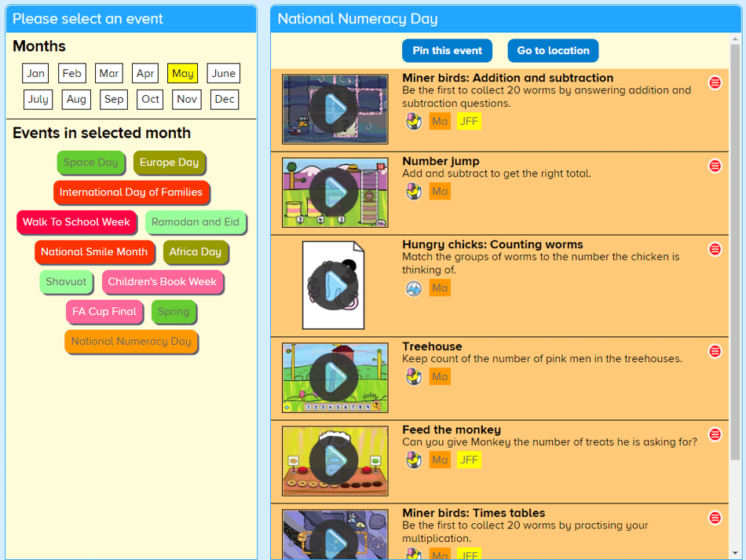
Task: Click the title "Hungry chicks: Counting worms"
Action: coord(492,244)
